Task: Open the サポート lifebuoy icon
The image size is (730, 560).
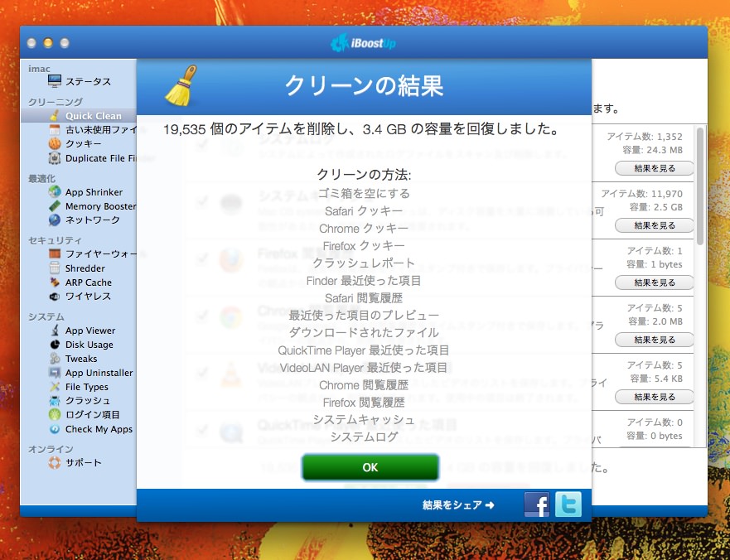Action: pyautogui.click(x=55, y=463)
